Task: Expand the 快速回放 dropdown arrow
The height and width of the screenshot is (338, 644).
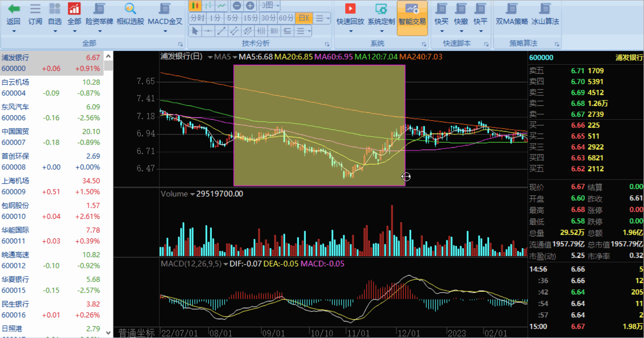Action: tap(351, 31)
